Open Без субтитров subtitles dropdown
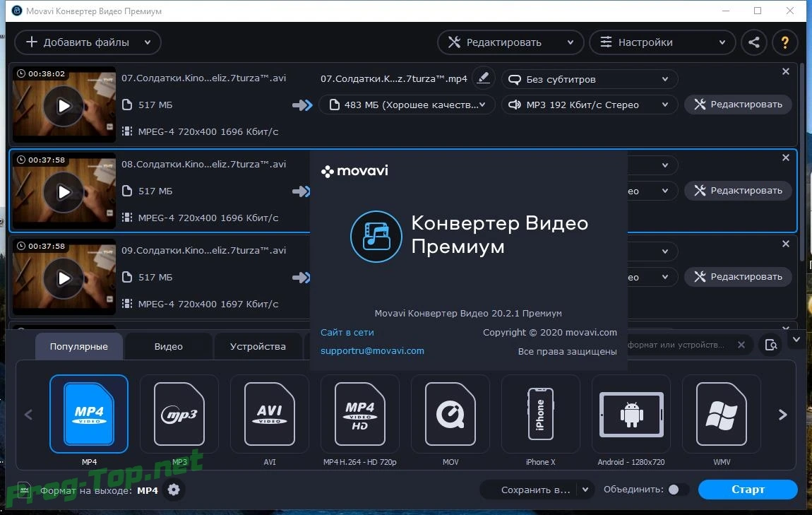The height and width of the screenshot is (515, 812). (x=590, y=79)
